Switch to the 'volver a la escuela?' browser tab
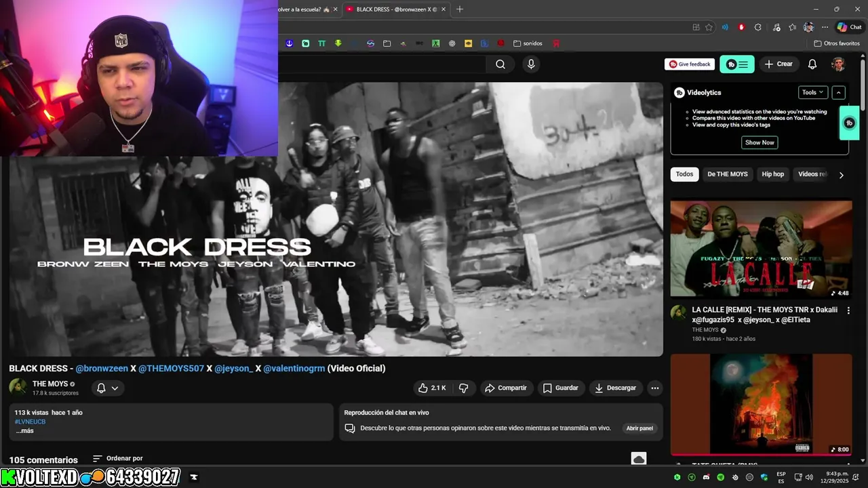The height and width of the screenshot is (488, 868). pos(305,9)
